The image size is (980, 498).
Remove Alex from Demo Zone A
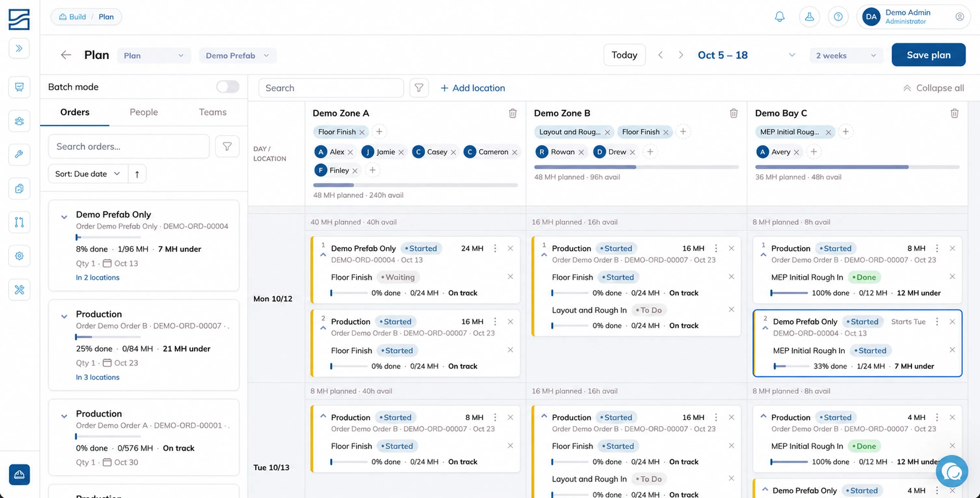click(350, 152)
